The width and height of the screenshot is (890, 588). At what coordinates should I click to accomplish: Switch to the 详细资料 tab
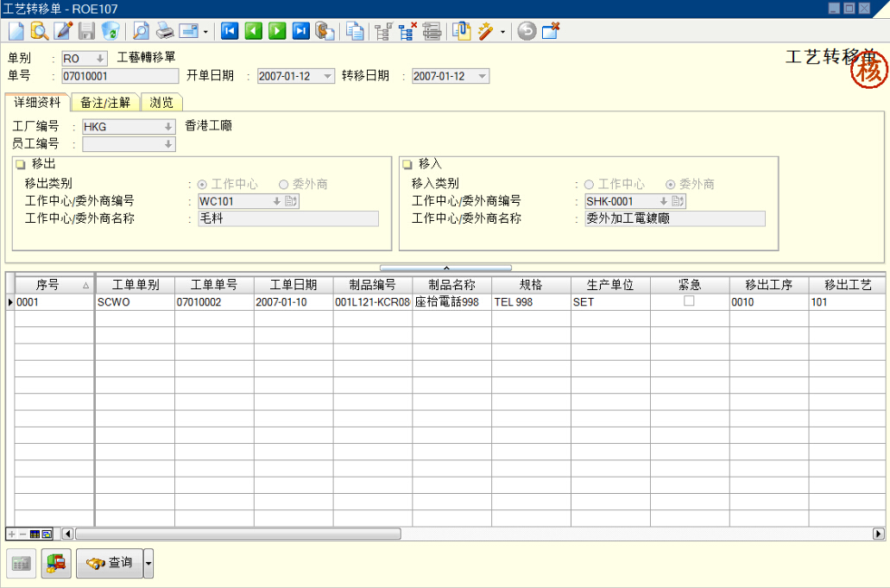37,103
